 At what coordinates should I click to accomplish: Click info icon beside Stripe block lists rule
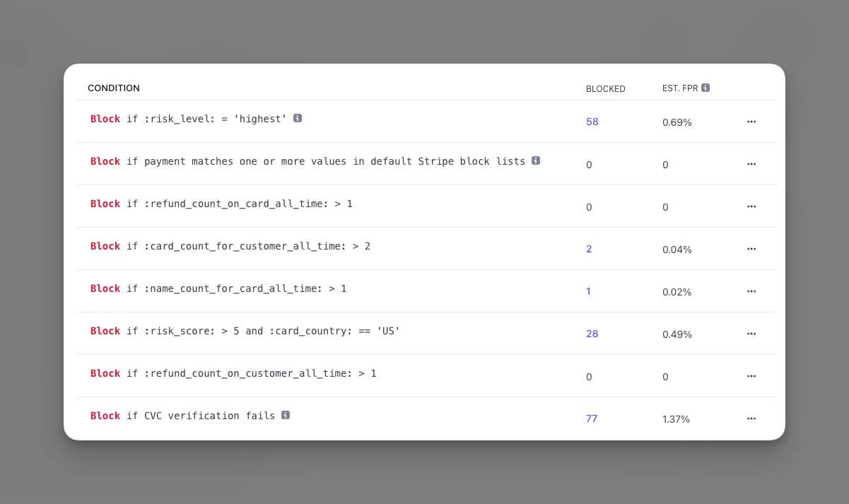536,160
